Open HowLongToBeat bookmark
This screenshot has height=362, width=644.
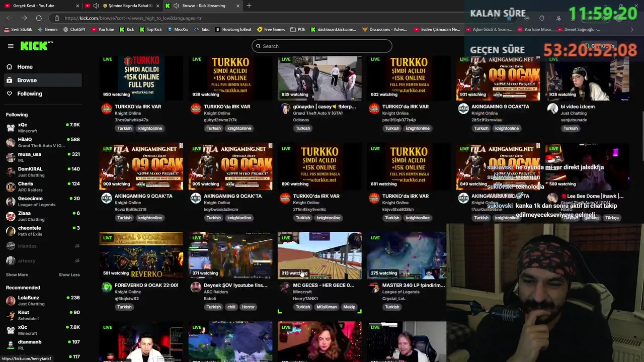click(x=233, y=30)
